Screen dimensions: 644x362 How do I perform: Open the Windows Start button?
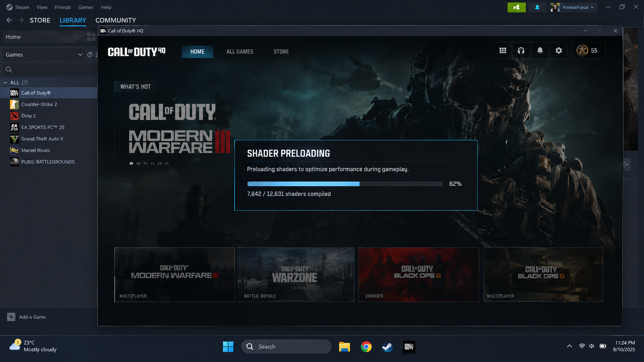[x=228, y=347]
